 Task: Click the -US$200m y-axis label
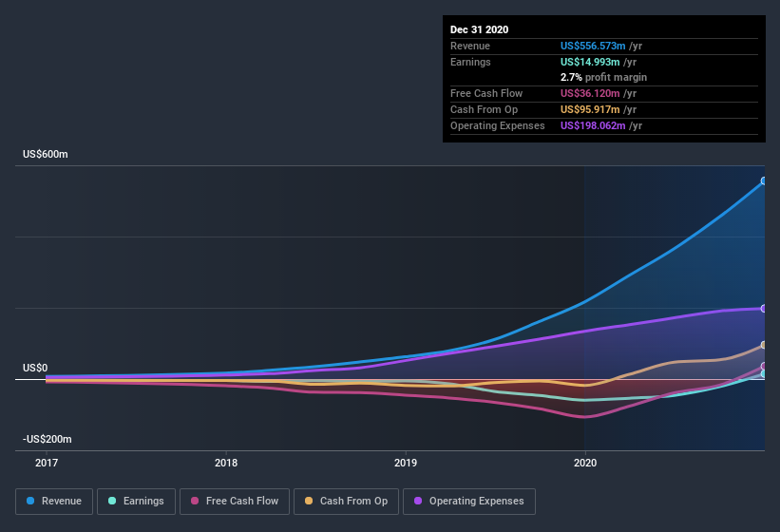[47, 439]
